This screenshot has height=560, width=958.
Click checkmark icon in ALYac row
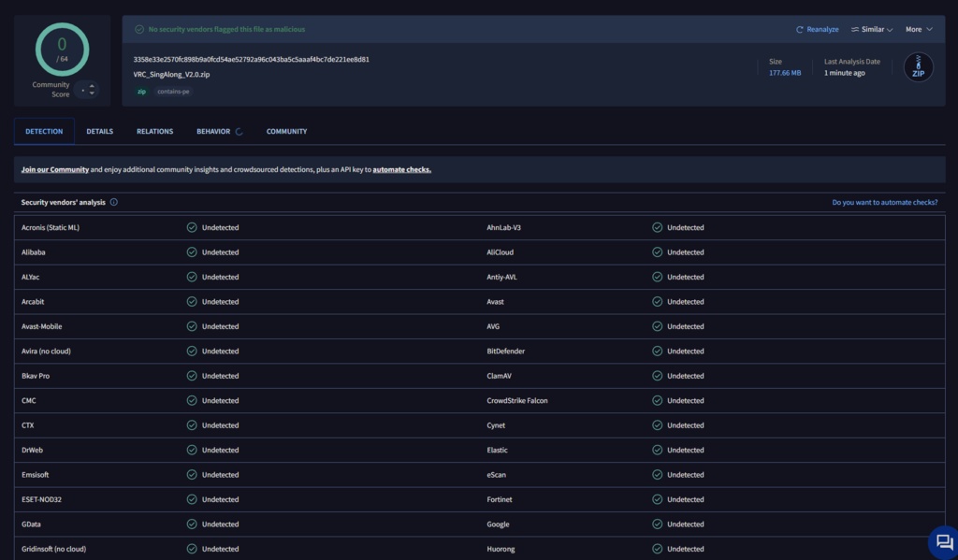[192, 277]
